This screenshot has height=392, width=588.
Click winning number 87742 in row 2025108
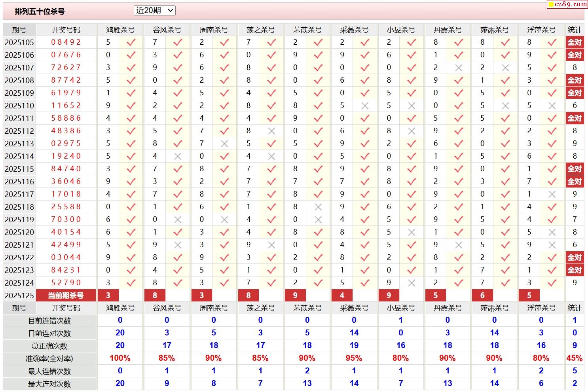[66, 80]
